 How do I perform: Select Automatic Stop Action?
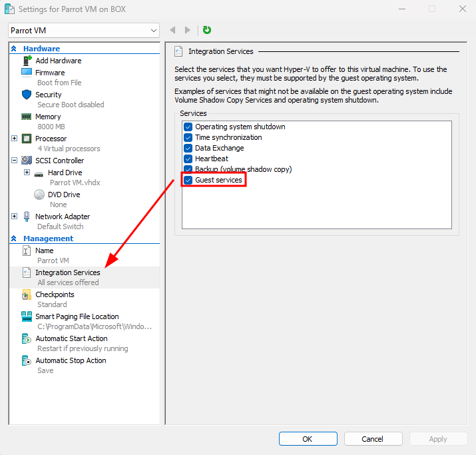(71, 360)
